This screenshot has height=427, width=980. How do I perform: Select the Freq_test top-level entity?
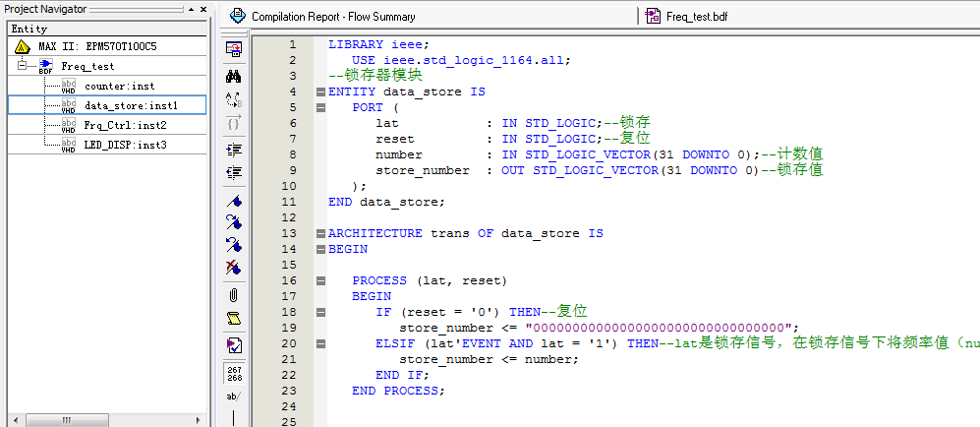[x=87, y=66]
